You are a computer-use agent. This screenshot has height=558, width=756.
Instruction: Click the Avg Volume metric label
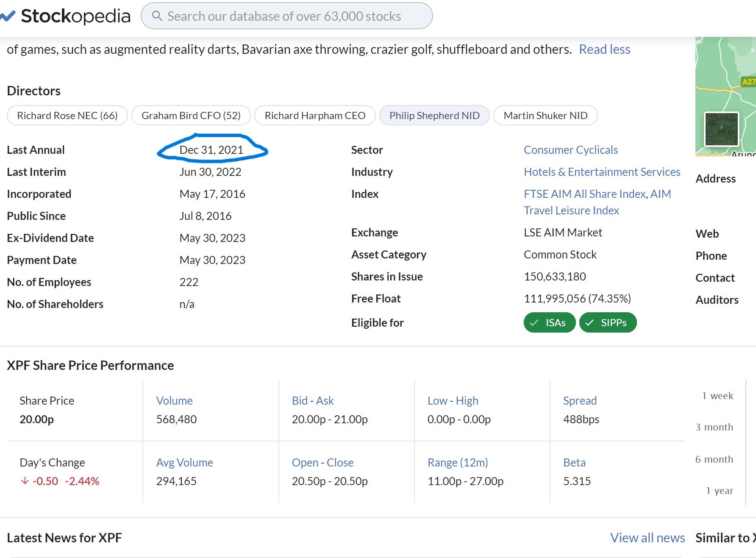click(184, 462)
